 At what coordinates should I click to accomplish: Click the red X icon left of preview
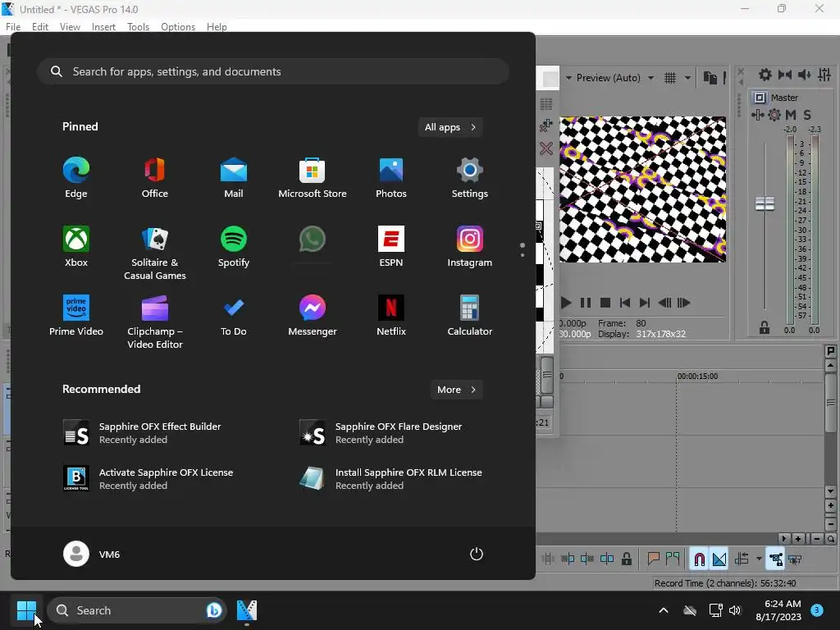click(x=546, y=148)
